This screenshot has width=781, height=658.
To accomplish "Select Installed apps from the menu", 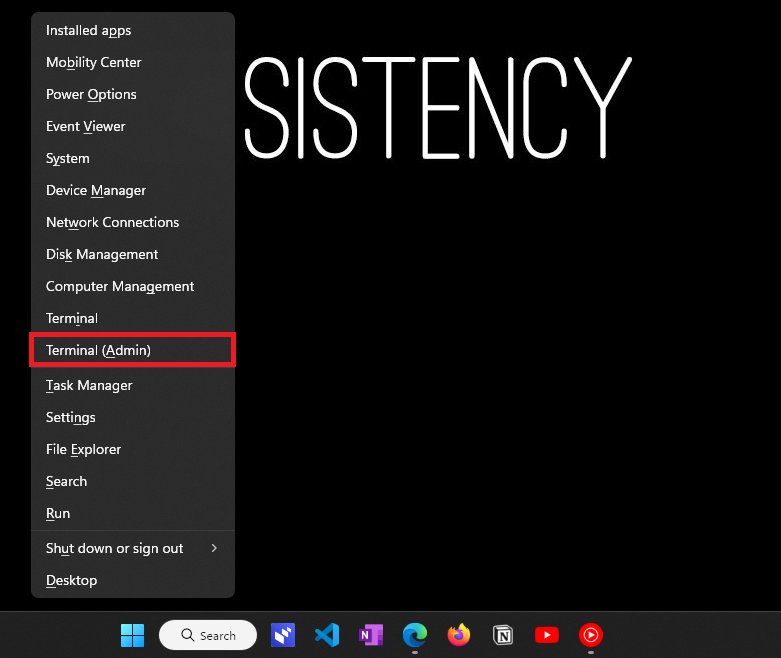I will tap(133, 30).
